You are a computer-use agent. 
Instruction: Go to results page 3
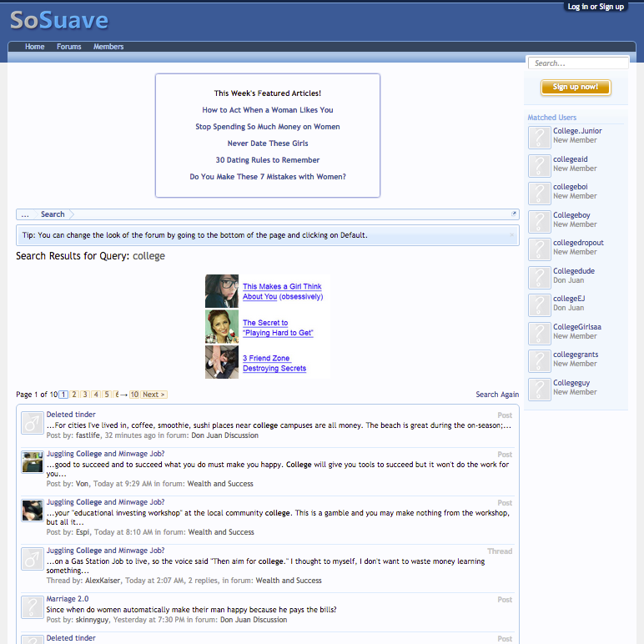85,395
